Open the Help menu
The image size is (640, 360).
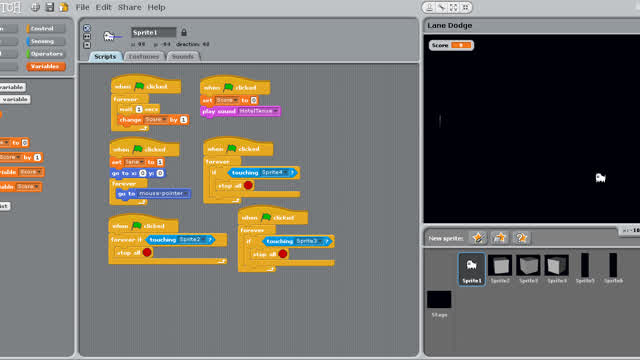pos(156,7)
